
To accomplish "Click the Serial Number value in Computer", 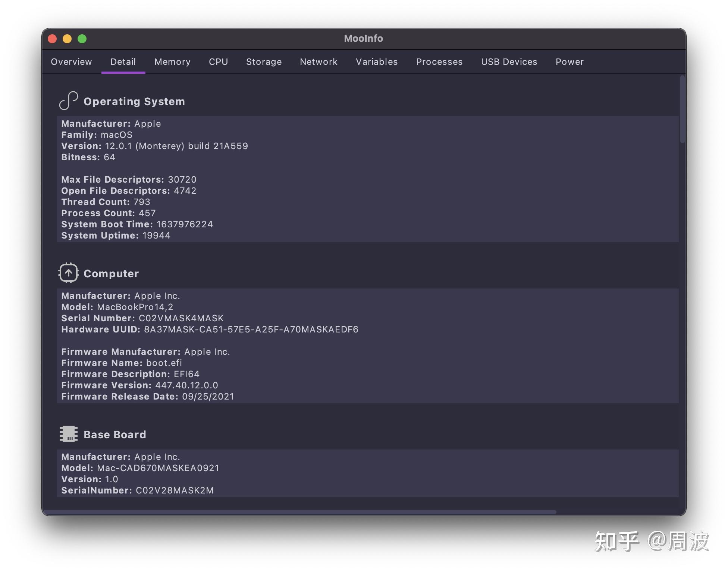I will (x=181, y=318).
